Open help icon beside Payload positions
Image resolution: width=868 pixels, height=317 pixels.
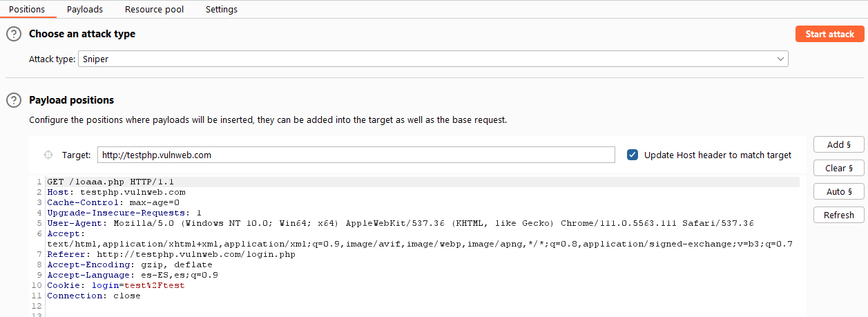[x=14, y=100]
